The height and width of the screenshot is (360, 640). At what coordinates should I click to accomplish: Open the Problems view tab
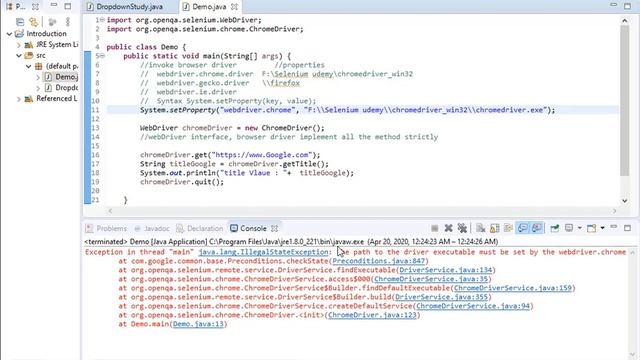(x=107, y=228)
